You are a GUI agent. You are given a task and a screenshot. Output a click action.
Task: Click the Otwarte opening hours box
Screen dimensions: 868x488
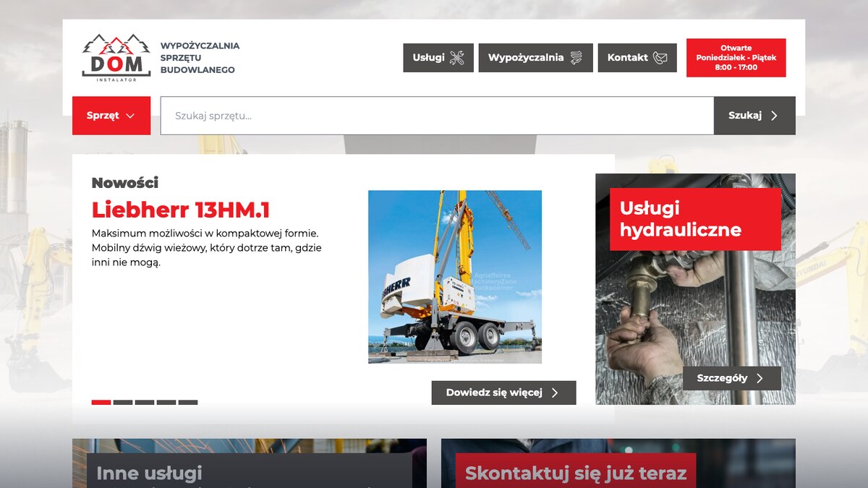coord(736,58)
